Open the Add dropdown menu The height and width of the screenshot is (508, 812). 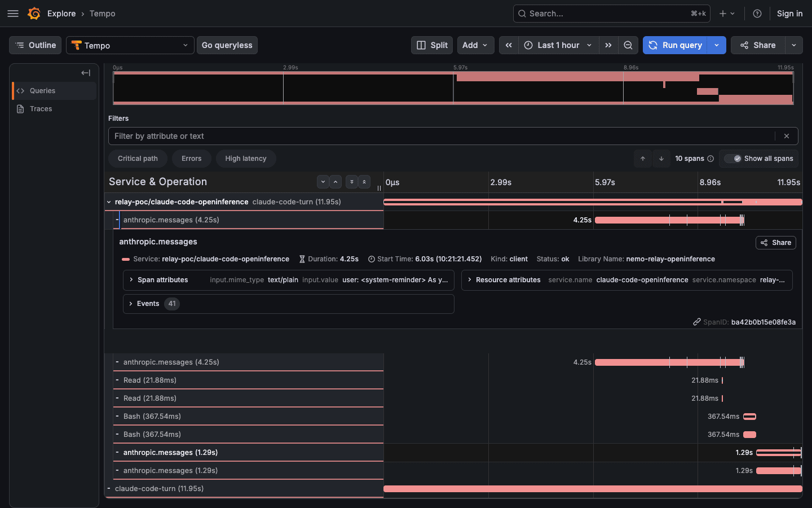(x=476, y=45)
